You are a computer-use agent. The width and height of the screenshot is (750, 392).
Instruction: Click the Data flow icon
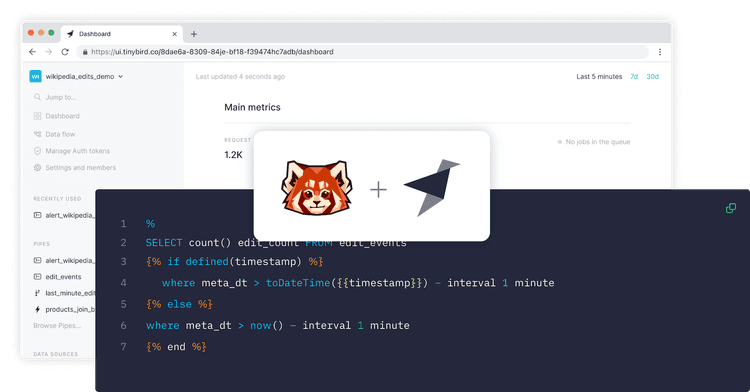pos(37,134)
